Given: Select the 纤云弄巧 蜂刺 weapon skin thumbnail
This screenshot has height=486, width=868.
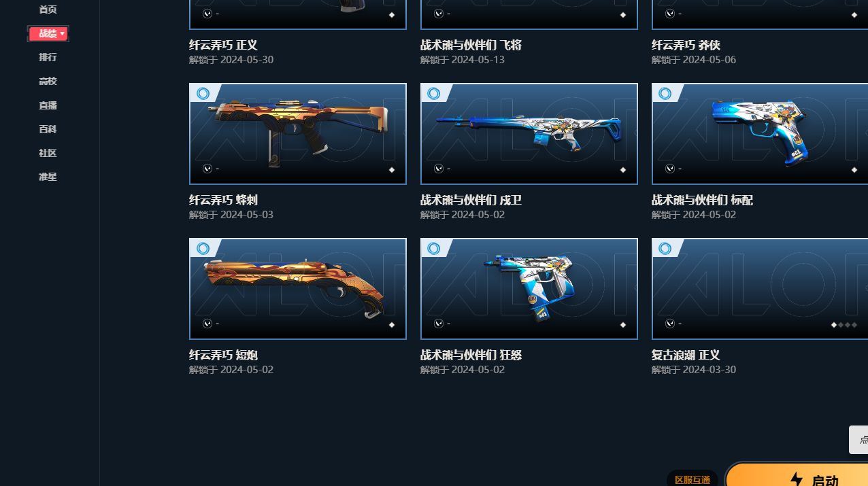Looking at the screenshot, I should [x=298, y=134].
